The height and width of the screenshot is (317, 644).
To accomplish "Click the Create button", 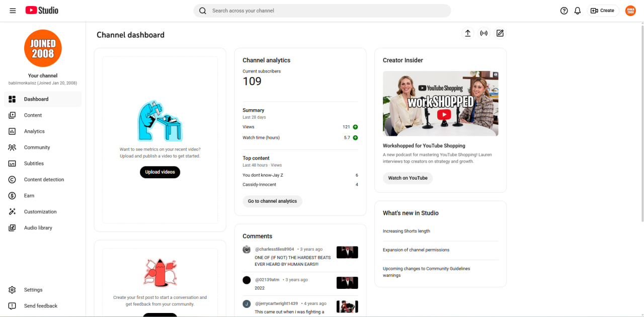I will [603, 11].
